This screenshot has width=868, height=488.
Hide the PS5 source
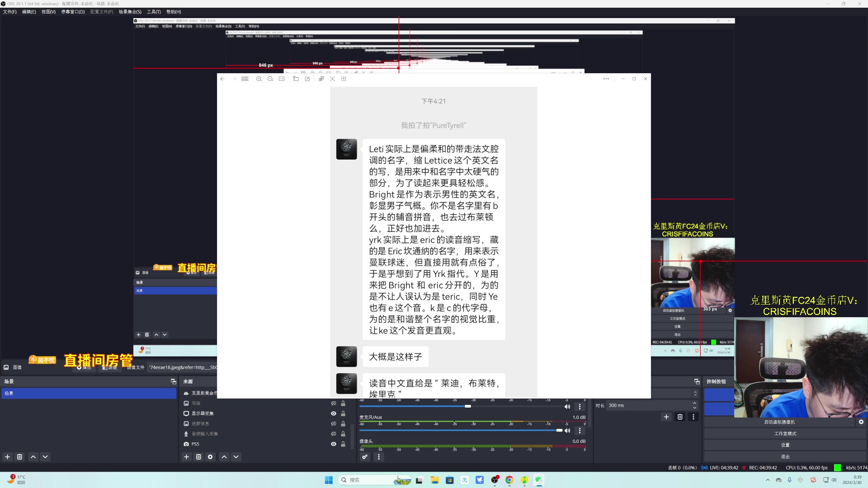[334, 444]
